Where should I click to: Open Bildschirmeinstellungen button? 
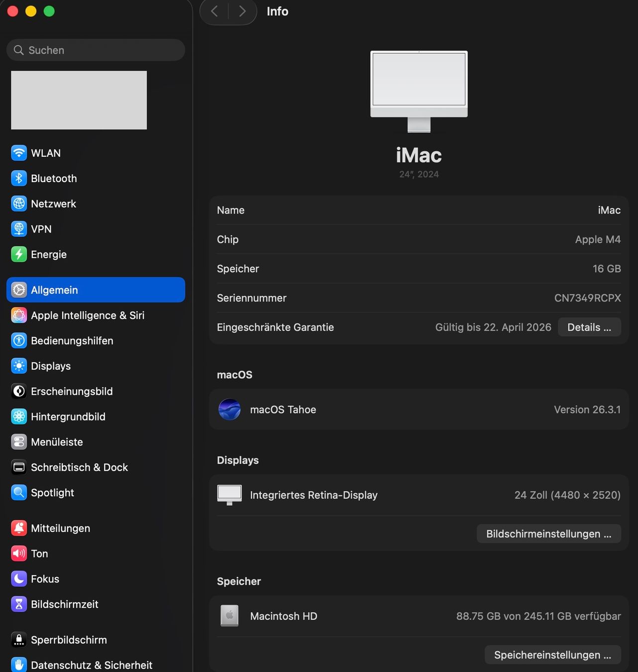coord(549,534)
